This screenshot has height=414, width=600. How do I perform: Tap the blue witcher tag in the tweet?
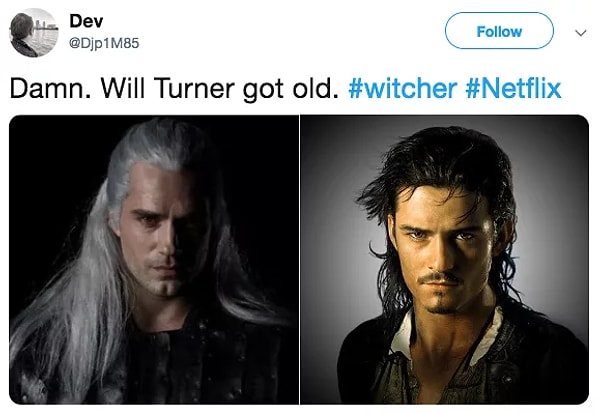(403, 88)
